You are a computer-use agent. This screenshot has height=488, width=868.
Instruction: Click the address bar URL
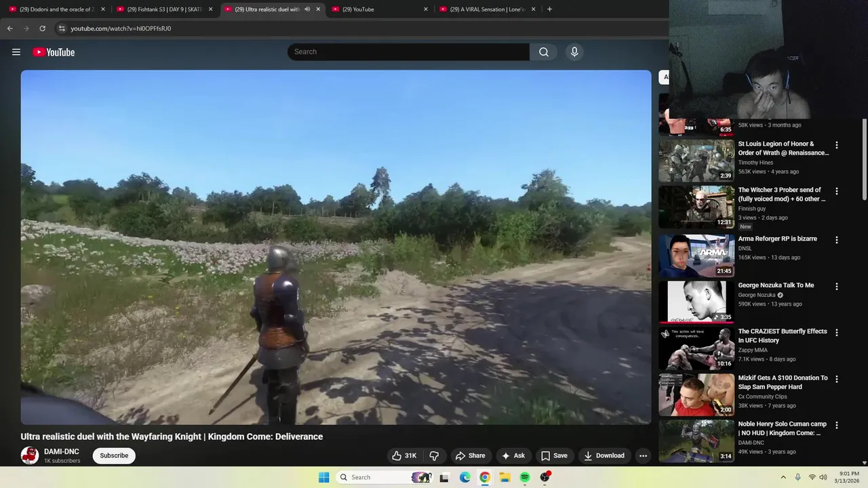121,28
